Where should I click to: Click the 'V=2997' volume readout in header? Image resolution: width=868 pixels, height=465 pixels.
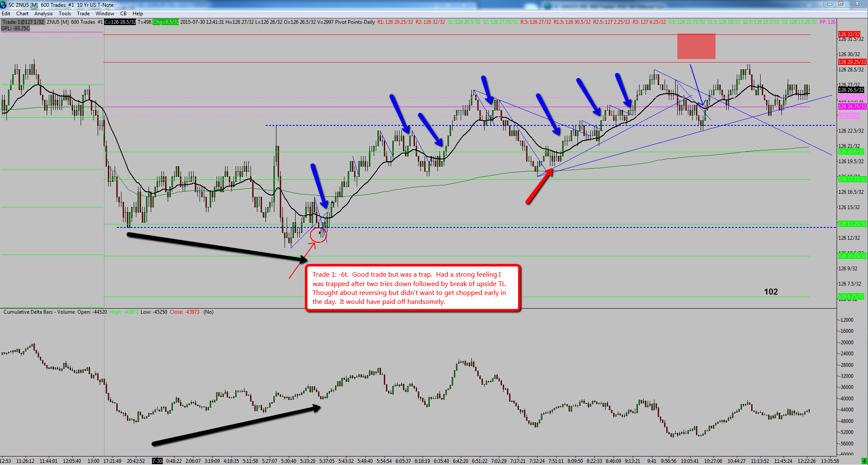pyautogui.click(x=325, y=22)
